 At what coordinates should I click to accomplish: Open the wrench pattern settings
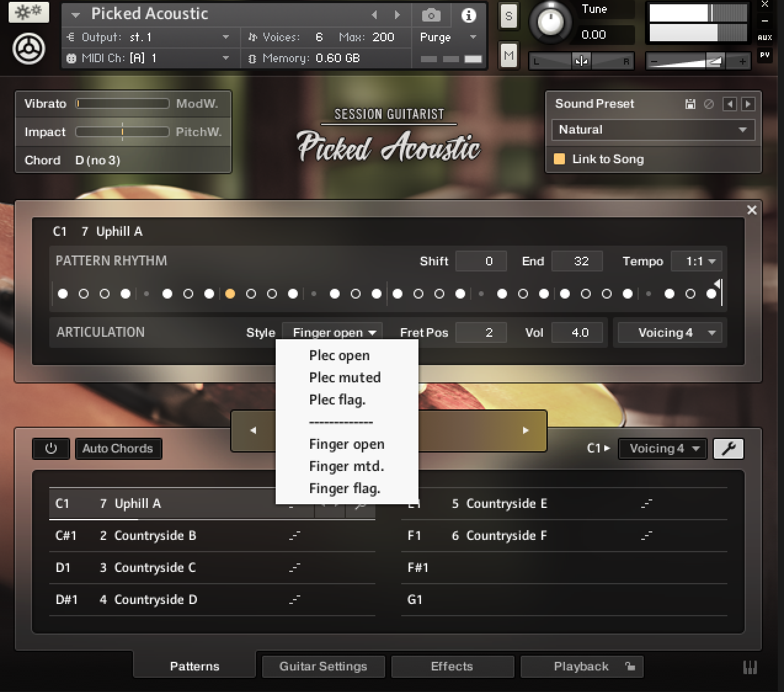pyautogui.click(x=729, y=448)
